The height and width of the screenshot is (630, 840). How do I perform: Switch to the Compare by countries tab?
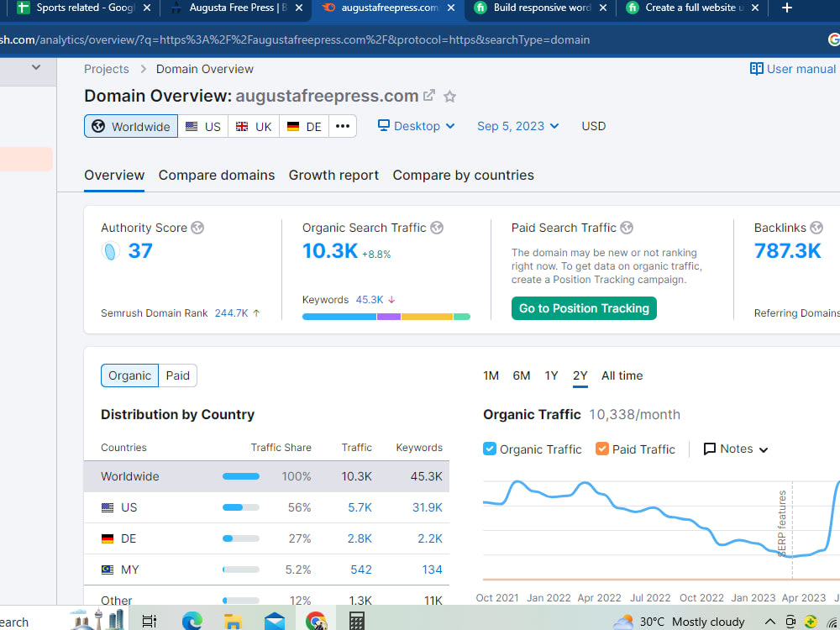click(464, 176)
